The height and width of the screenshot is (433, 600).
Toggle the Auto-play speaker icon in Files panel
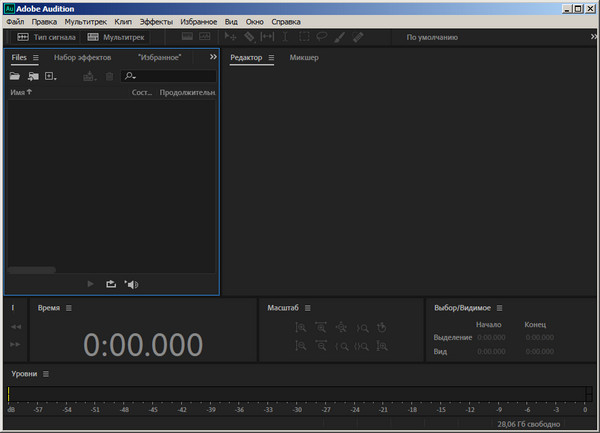click(x=131, y=285)
